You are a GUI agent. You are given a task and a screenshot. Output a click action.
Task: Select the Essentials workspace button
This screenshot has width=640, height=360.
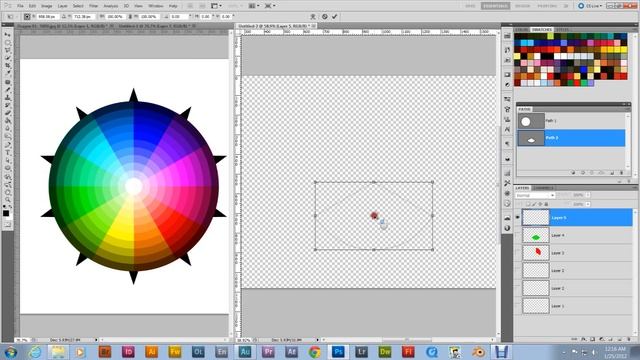(496, 6)
